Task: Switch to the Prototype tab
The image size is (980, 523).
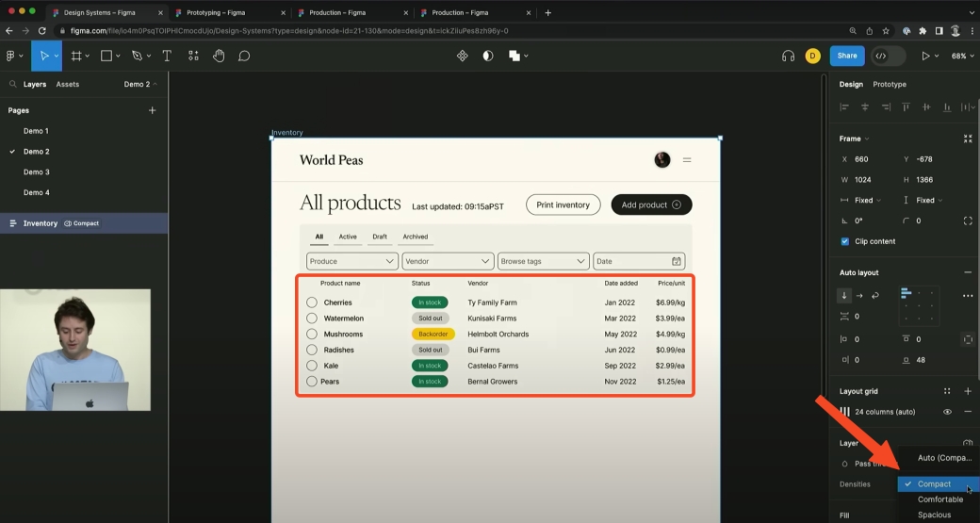Action: (890, 85)
